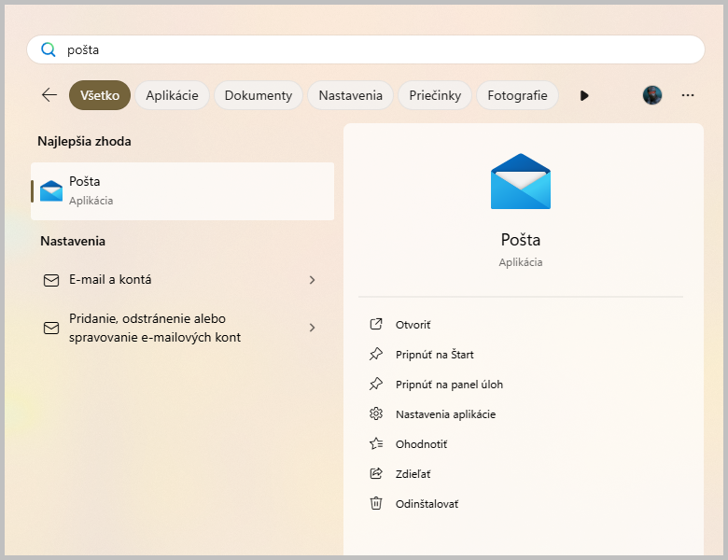Click the play arrow to show more filters
This screenshot has width=728, height=560.
[584, 95]
